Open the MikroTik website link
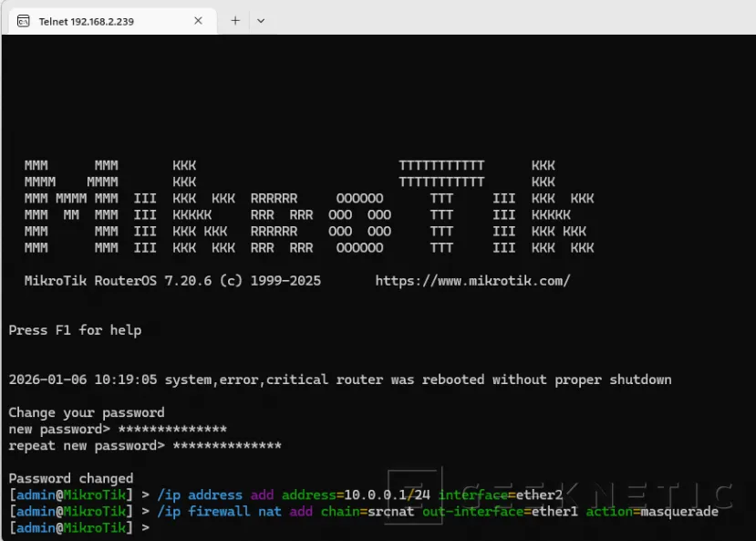This screenshot has width=756, height=541. click(473, 280)
